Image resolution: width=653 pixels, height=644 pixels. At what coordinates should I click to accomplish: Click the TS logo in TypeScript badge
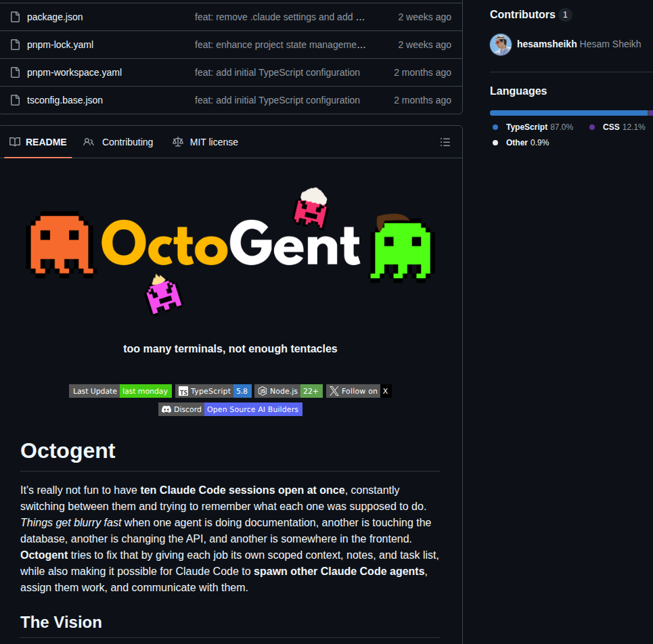pyautogui.click(x=183, y=391)
